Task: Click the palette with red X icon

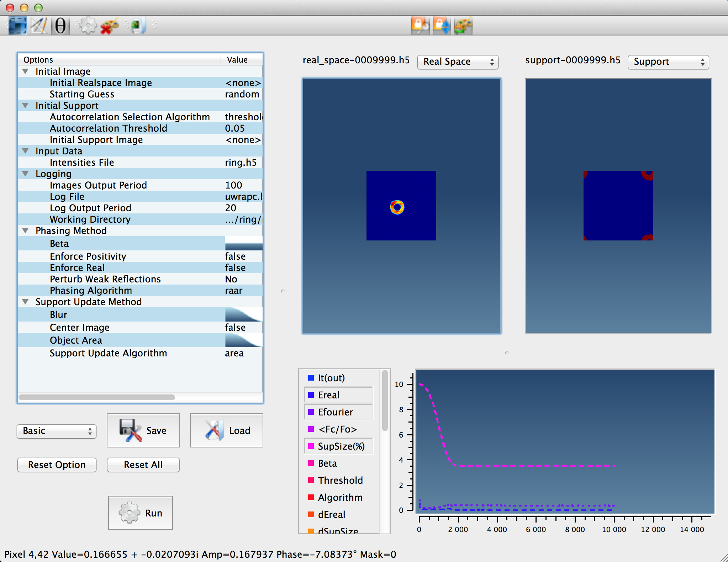Action: [109, 26]
